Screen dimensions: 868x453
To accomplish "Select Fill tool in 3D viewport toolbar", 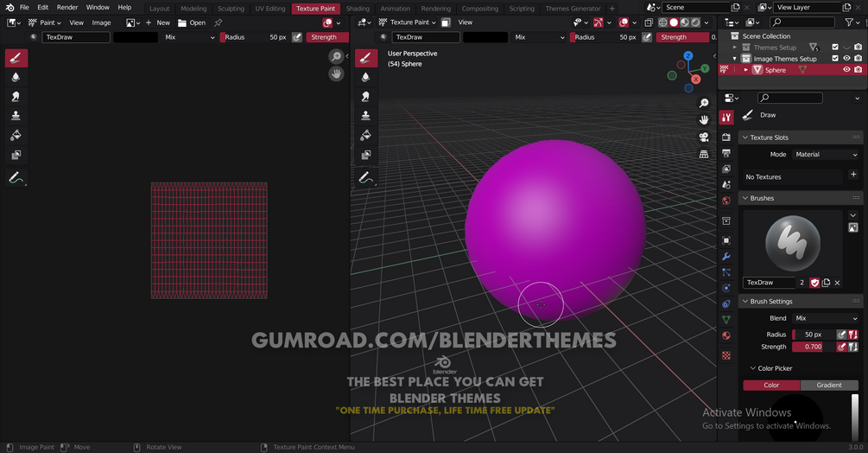I will pyautogui.click(x=366, y=135).
